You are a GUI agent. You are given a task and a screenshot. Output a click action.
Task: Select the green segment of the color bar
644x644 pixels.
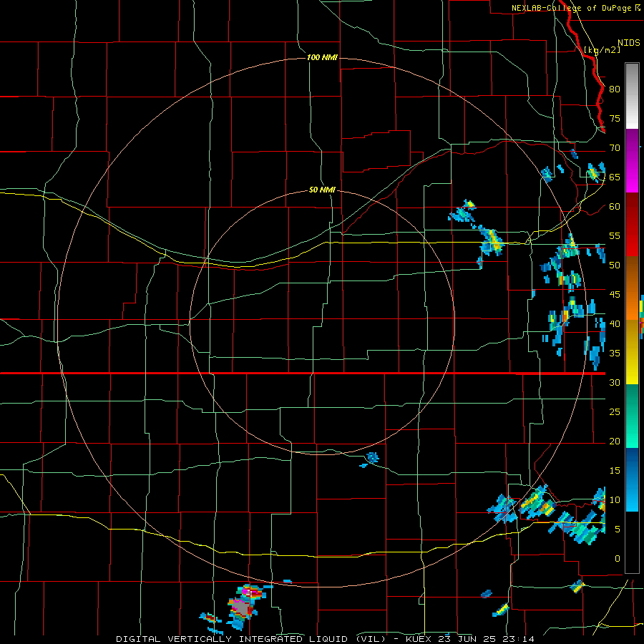(632, 416)
